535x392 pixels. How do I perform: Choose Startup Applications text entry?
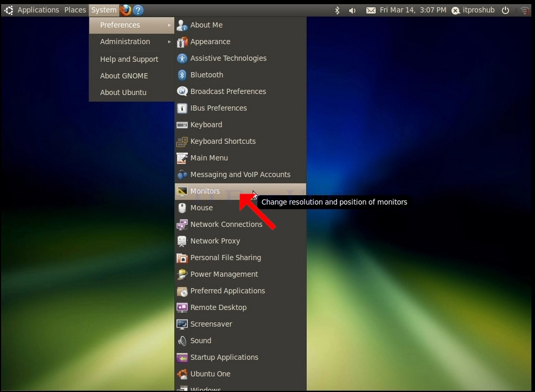[x=224, y=357]
